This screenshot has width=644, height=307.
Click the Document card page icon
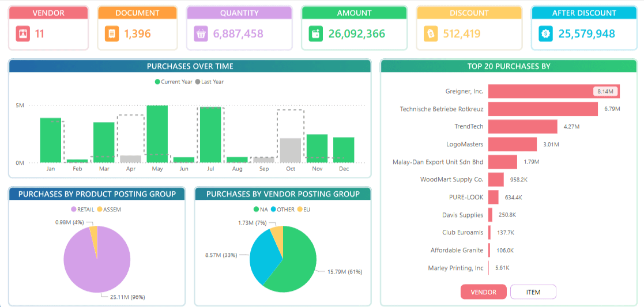click(x=111, y=33)
